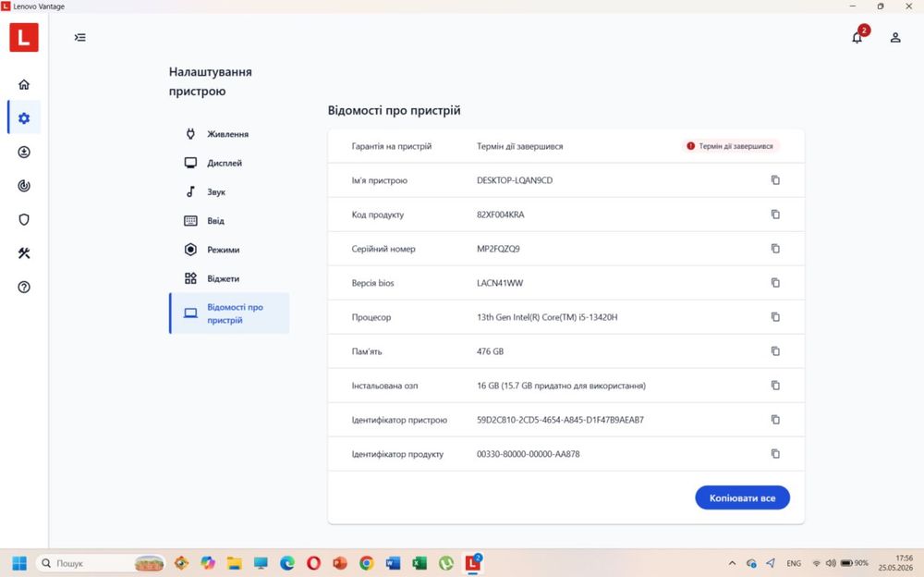The width and height of the screenshot is (924, 577).
Task: Click the Відомості про пристрій heading
Action: [x=395, y=110]
